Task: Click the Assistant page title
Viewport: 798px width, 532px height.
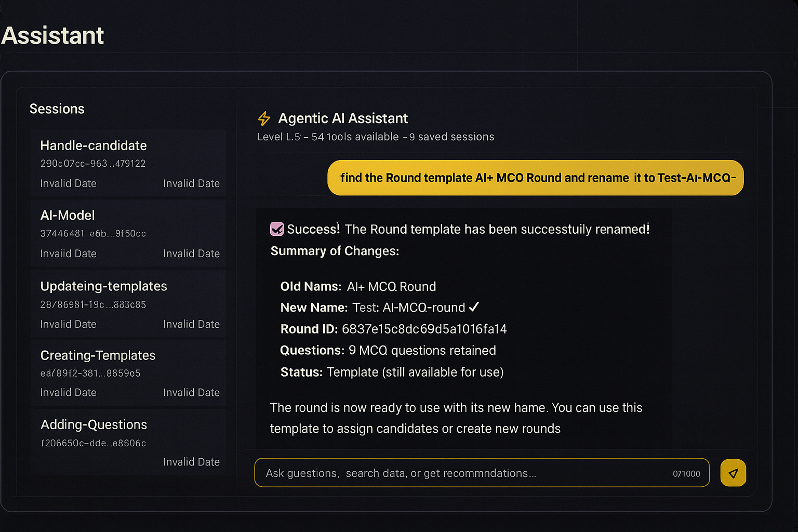Action: pyautogui.click(x=52, y=36)
